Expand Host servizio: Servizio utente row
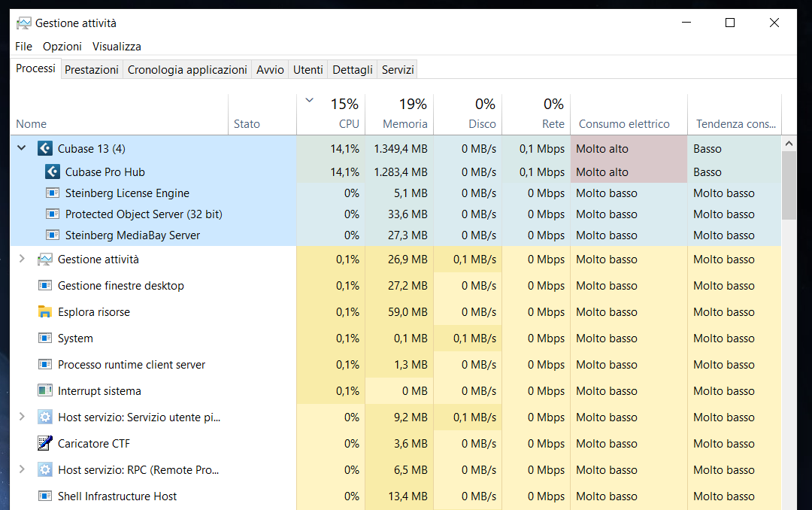Screen dimensions: 812x510 [22, 417]
